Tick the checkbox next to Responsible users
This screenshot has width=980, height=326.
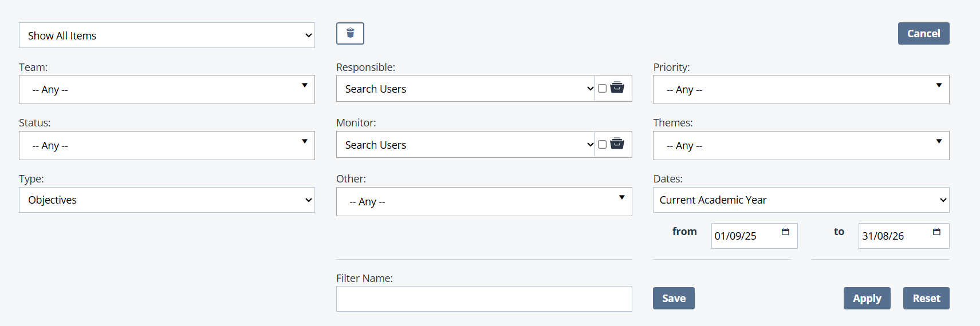(602, 88)
